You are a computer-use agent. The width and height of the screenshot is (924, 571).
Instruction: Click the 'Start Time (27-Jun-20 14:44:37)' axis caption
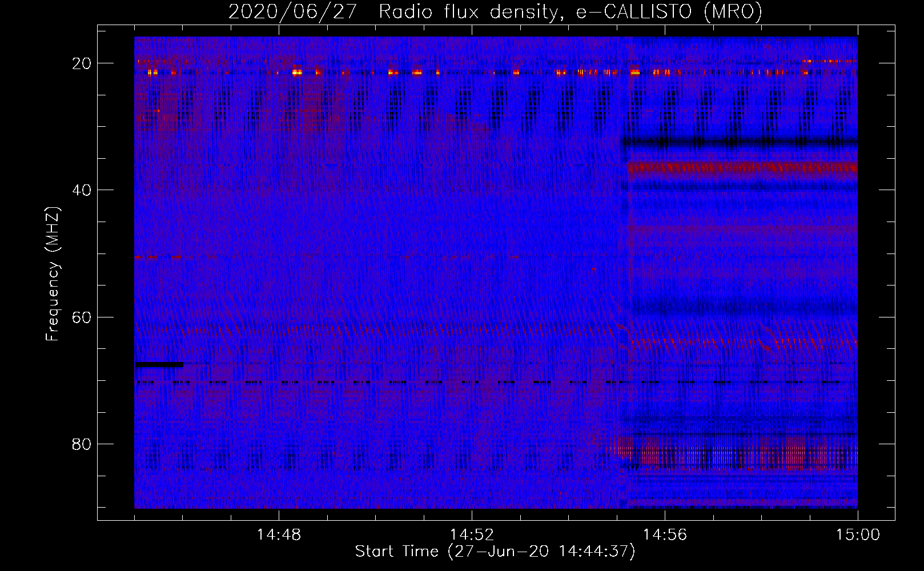[495, 552]
